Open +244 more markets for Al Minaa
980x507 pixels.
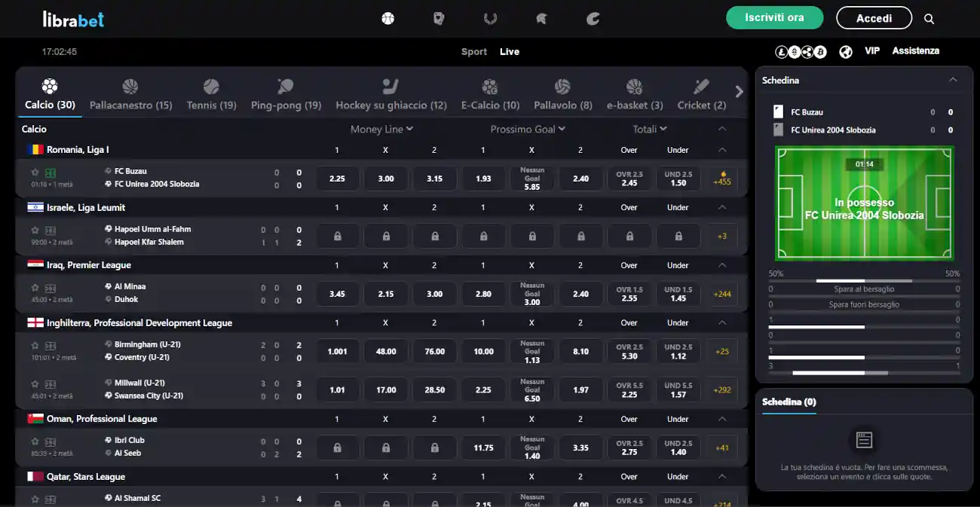[x=722, y=294]
